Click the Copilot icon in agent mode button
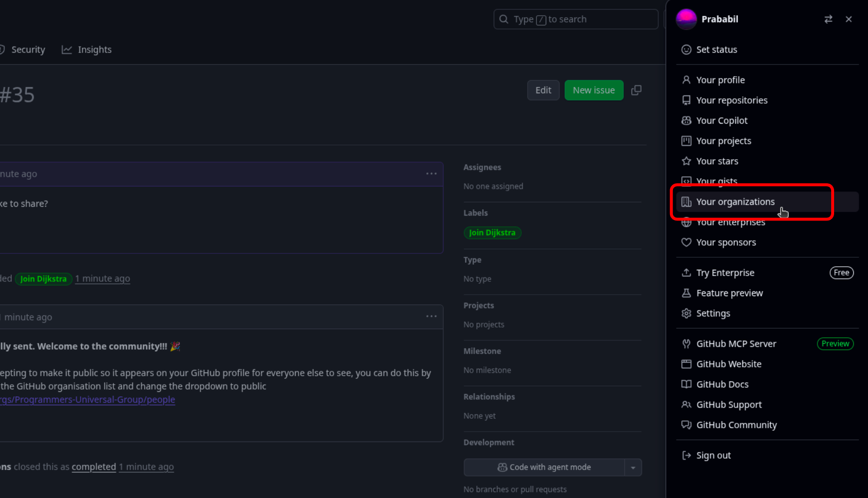Viewport: 868px width, 498px height. (502, 467)
